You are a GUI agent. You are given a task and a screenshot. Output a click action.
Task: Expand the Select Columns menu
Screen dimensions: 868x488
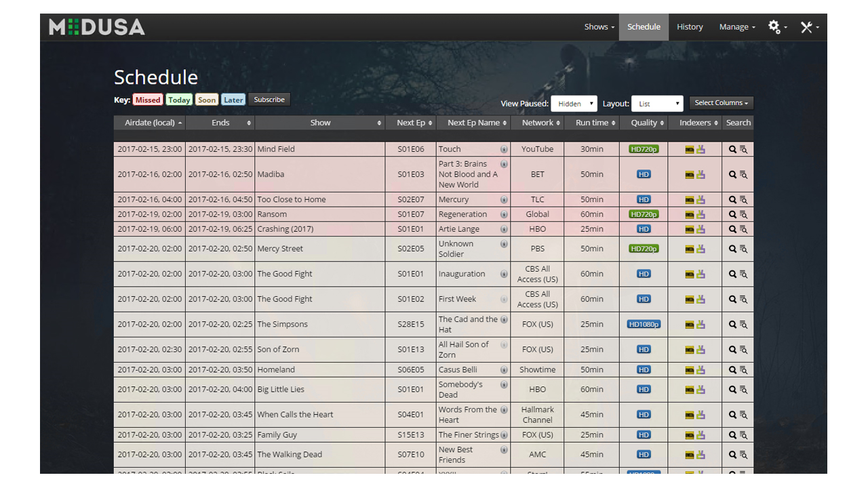(x=721, y=103)
